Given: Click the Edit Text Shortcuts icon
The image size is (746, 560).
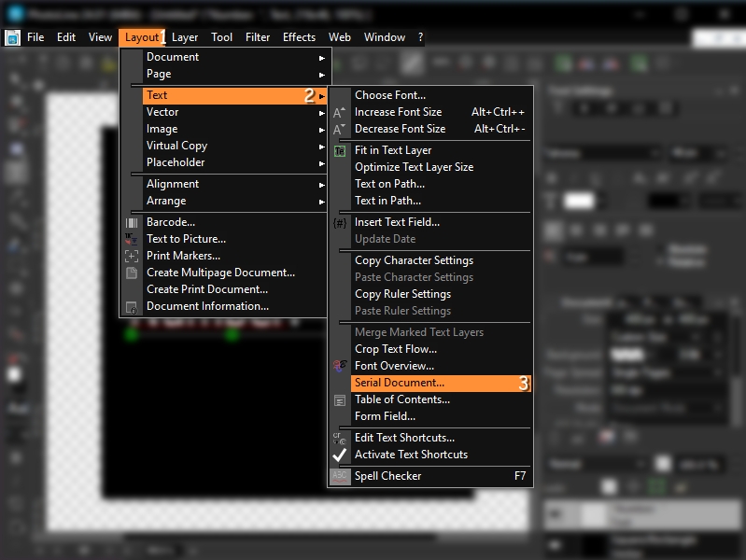Looking at the screenshot, I should [x=340, y=438].
